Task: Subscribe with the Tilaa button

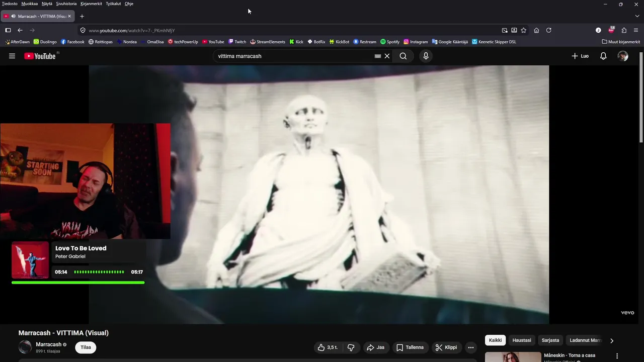Action: pyautogui.click(x=86, y=347)
